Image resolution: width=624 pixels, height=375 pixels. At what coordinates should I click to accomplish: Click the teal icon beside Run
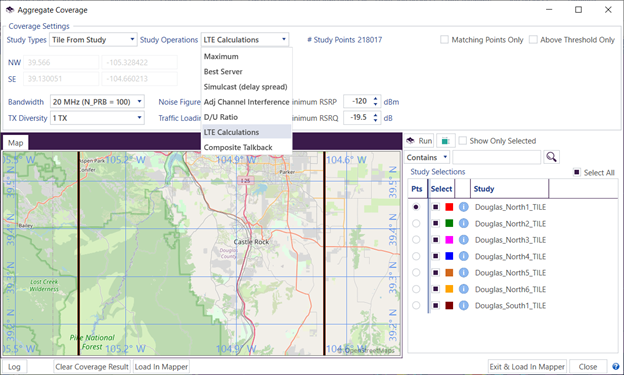click(x=446, y=141)
